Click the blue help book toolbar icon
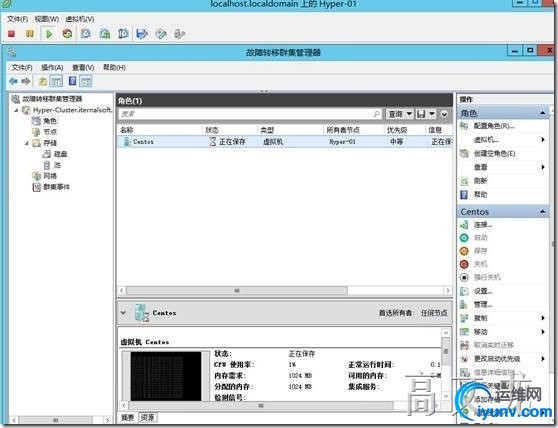The image size is (558, 428). (x=73, y=81)
